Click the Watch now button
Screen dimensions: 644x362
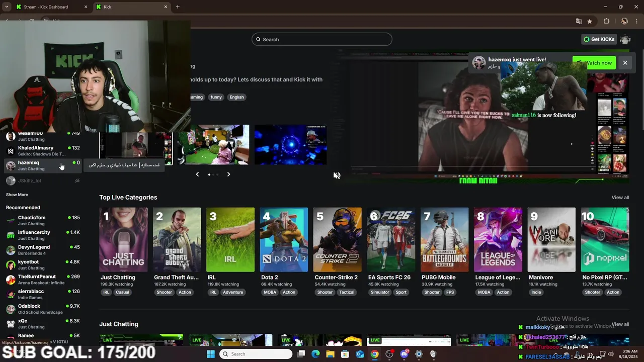tap(594, 63)
